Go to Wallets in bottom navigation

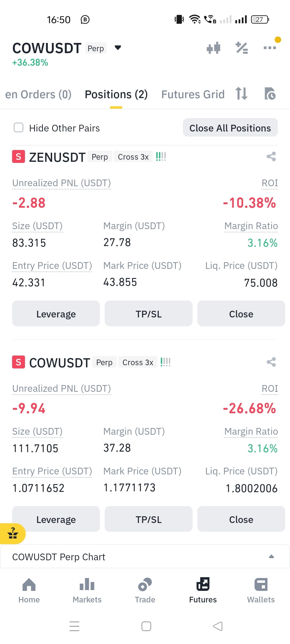point(261,591)
